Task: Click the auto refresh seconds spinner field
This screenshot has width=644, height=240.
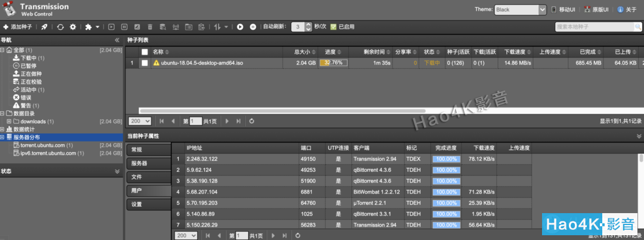Action: (302, 27)
